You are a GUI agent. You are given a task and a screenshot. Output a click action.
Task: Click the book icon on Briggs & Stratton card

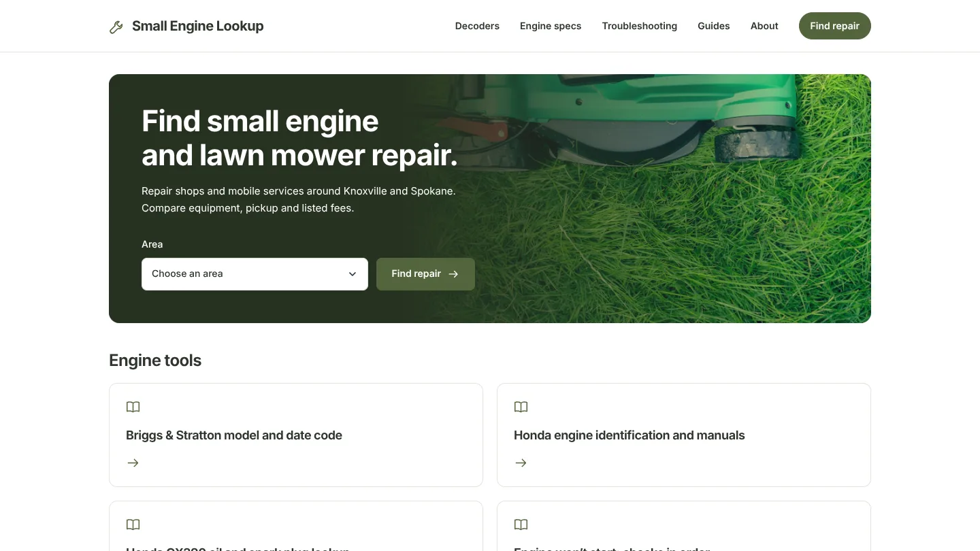(133, 407)
